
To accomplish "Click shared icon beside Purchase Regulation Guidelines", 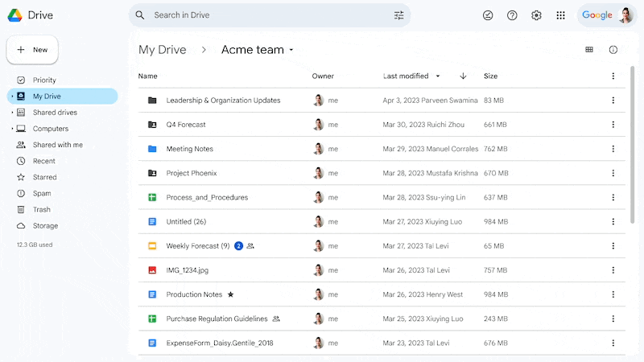I will [x=276, y=319].
